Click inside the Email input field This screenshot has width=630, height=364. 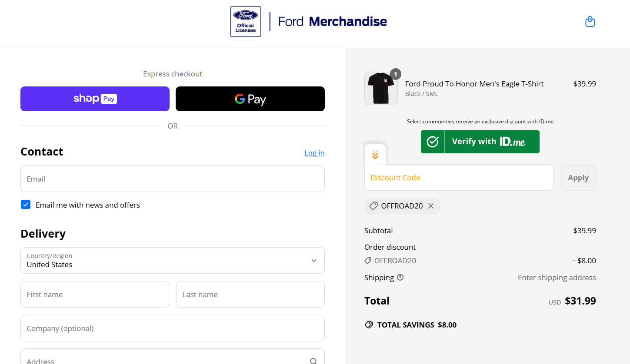pyautogui.click(x=172, y=179)
